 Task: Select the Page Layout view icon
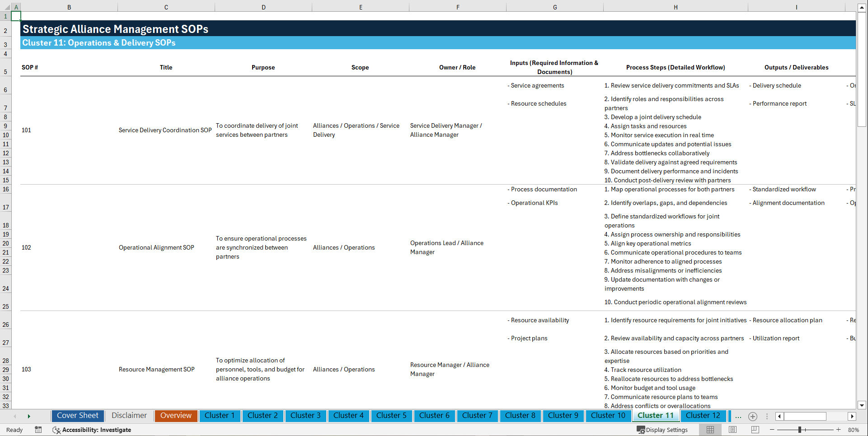(732, 430)
